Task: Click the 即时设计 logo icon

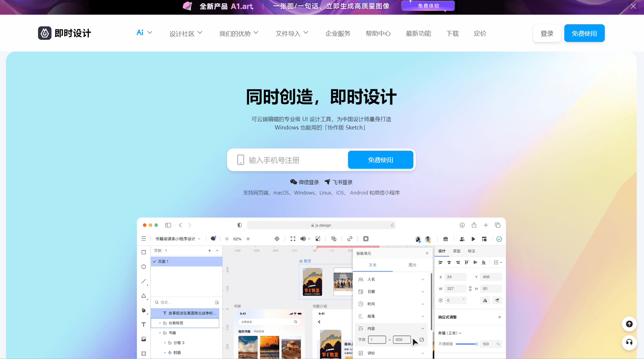Action: coord(45,33)
